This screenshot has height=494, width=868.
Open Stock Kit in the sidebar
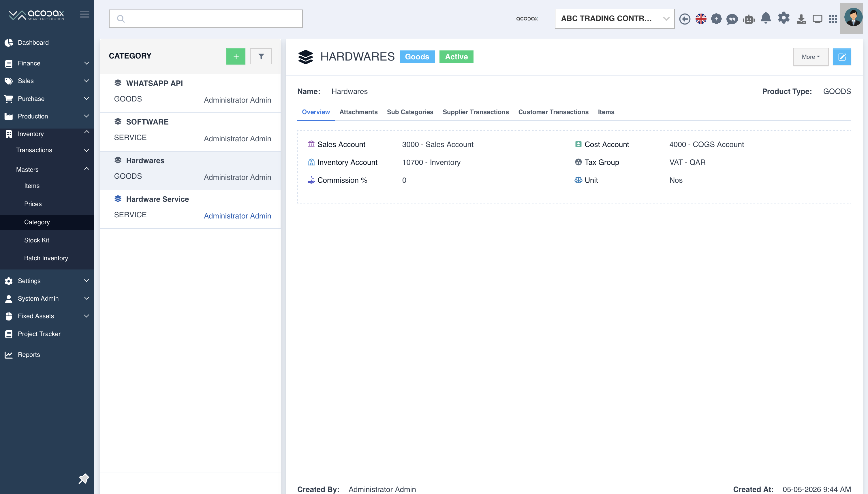37,240
